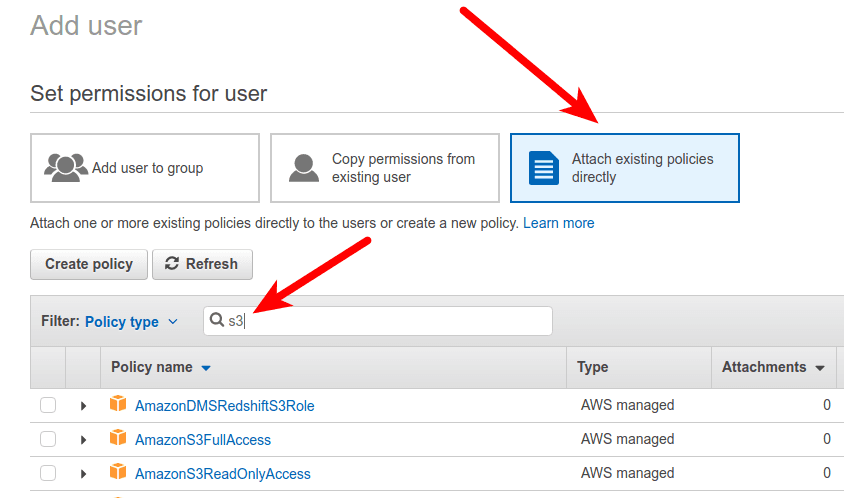This screenshot has width=844, height=498.
Task: Select Attach existing policies directly
Action: (x=624, y=168)
